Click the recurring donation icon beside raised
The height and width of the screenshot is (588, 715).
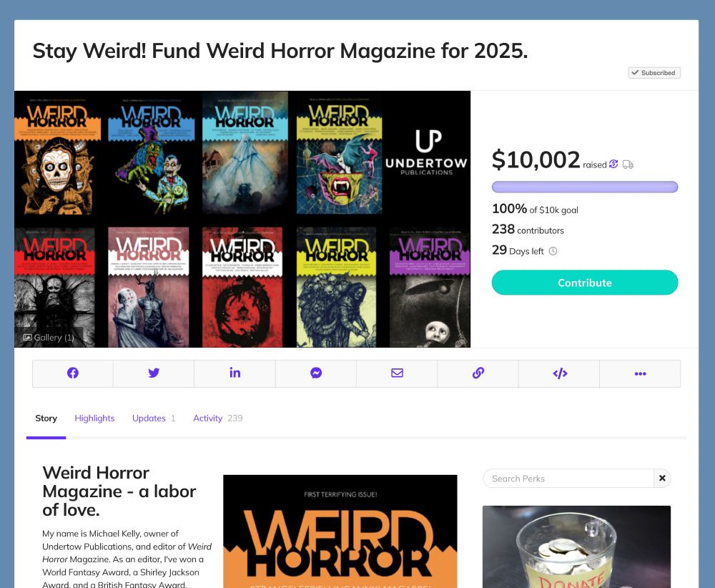point(613,164)
